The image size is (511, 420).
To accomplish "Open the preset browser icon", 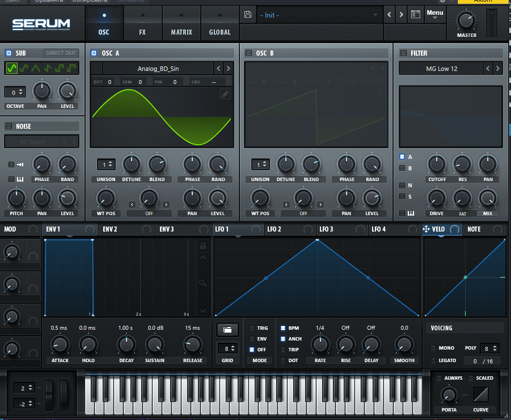I will (x=416, y=14).
